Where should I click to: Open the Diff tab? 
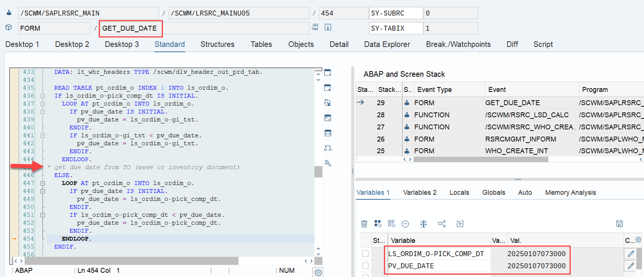[512, 44]
